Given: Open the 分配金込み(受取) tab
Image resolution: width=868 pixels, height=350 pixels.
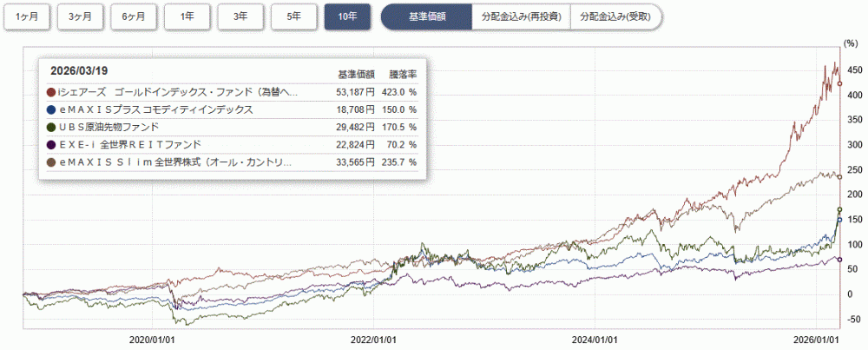Looking at the screenshot, I should 615,17.
